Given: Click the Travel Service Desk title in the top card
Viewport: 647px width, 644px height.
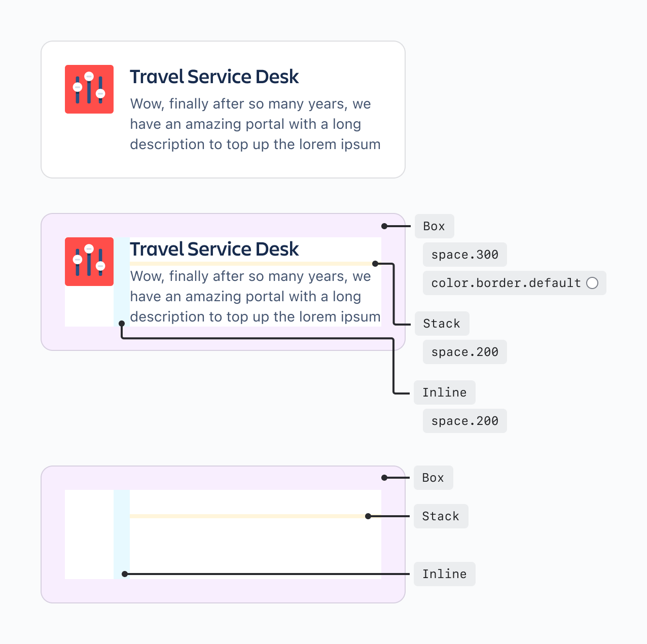Looking at the screenshot, I should pyautogui.click(x=214, y=77).
